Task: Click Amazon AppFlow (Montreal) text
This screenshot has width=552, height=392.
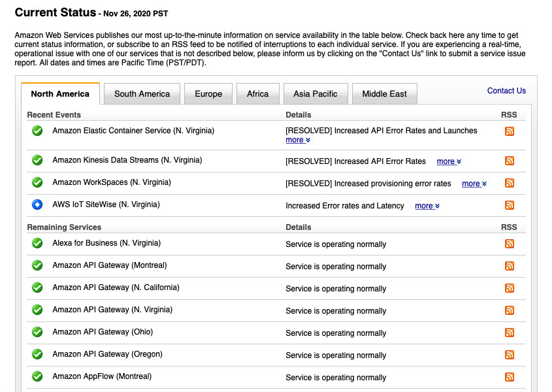Action: 102,376
